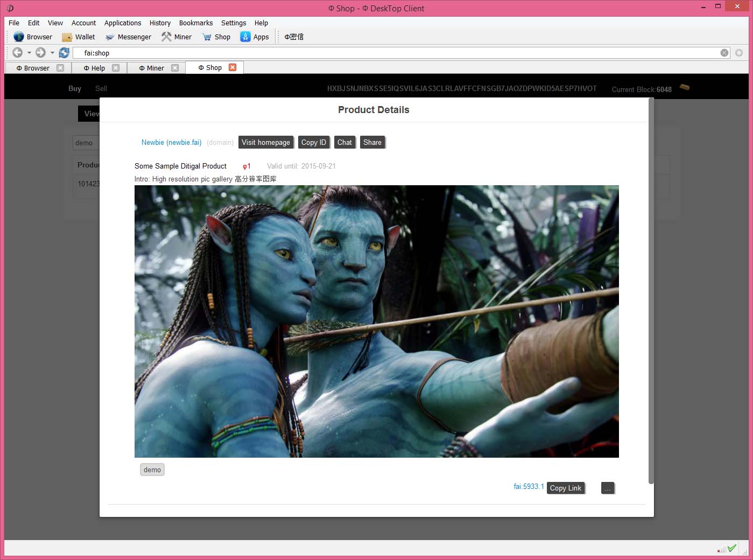This screenshot has width=753, height=560.
Task: Click the Current Block 6048 indicator
Action: click(x=642, y=89)
